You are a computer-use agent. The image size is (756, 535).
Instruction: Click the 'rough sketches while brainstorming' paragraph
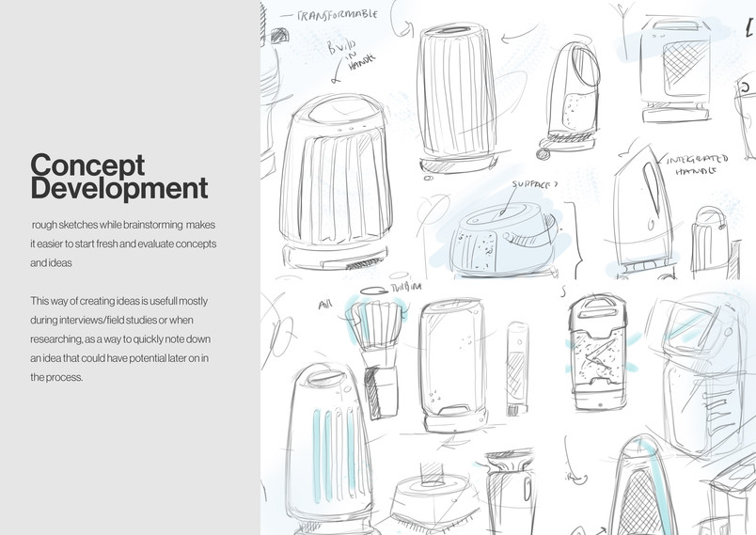123,244
